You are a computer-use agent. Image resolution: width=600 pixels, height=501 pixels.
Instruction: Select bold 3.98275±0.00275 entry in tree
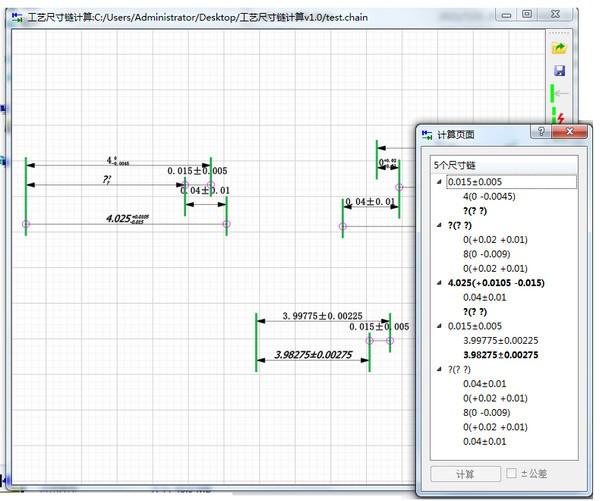pos(501,355)
